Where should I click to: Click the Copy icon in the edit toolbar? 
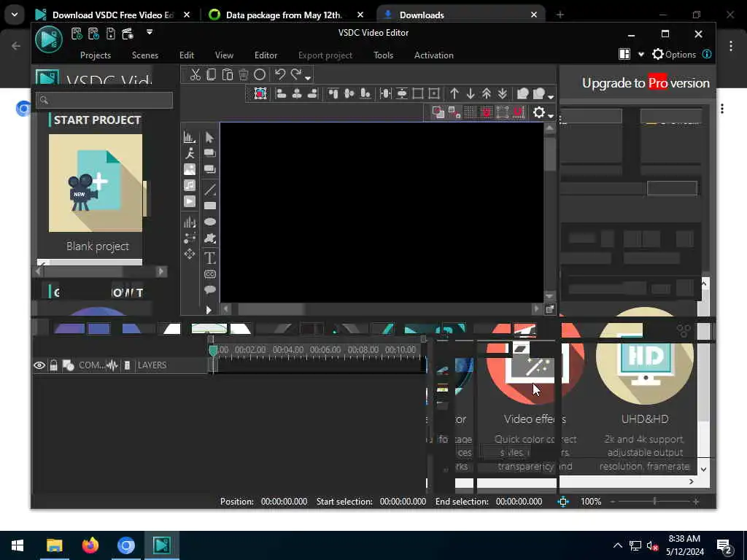tap(211, 75)
